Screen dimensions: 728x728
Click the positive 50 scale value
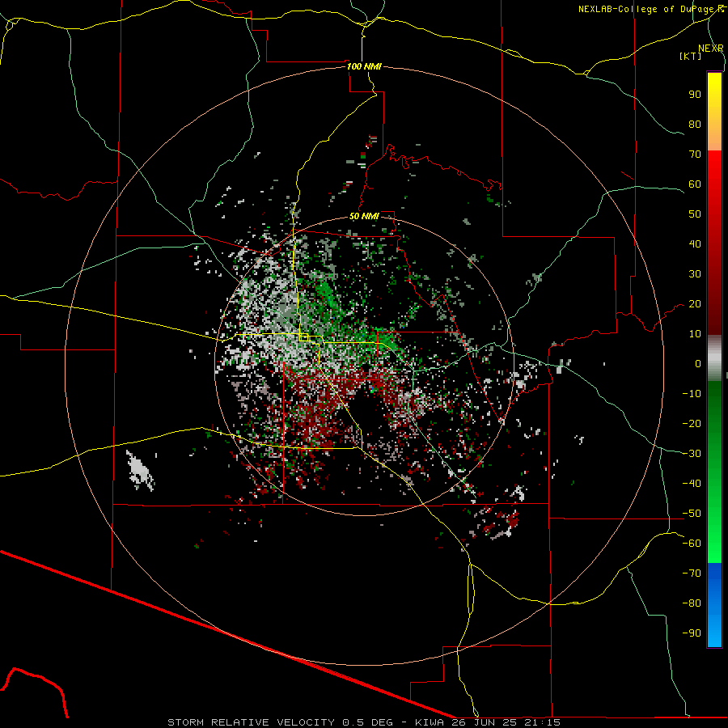[x=695, y=214]
